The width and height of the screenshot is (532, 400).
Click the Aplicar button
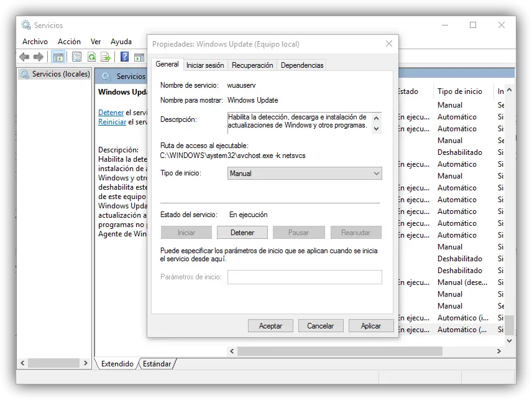tap(371, 325)
